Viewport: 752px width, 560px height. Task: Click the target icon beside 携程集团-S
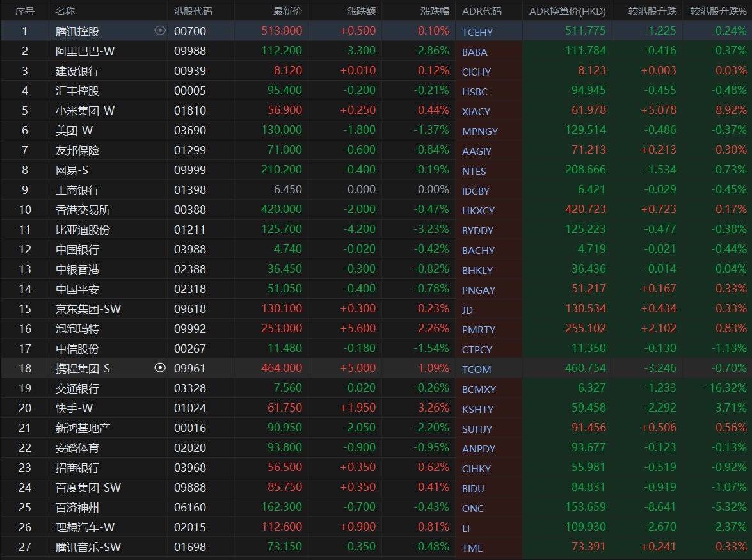click(x=160, y=368)
